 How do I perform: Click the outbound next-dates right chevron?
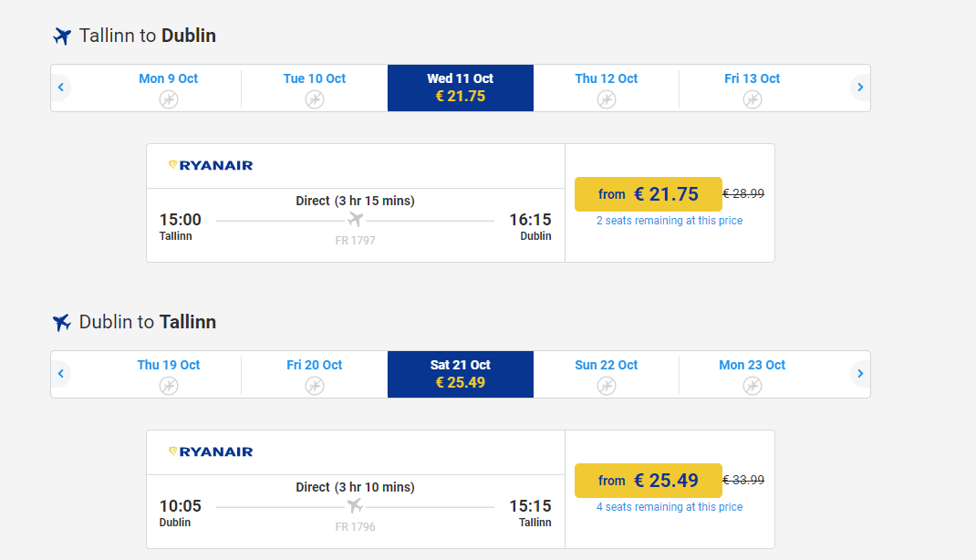coord(860,88)
